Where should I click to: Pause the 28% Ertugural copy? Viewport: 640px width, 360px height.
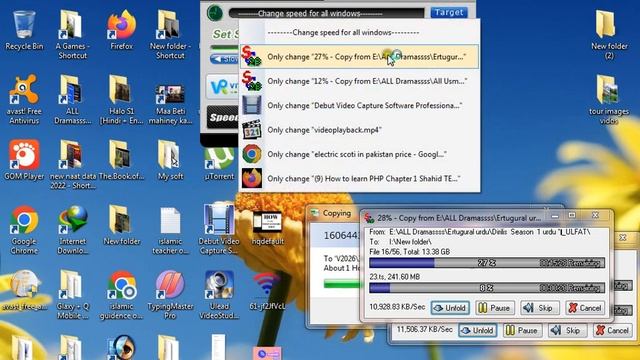[x=494, y=308]
